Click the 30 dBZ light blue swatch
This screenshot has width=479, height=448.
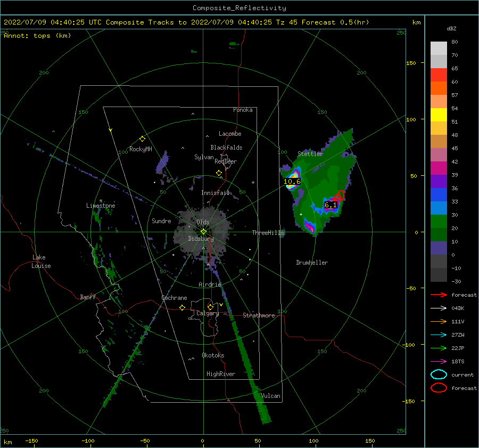click(439, 208)
